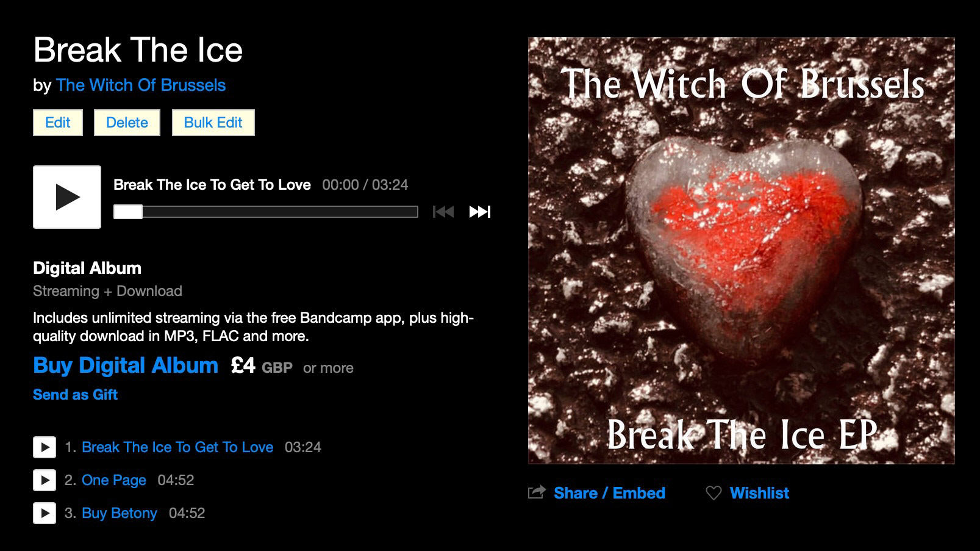The width and height of the screenshot is (980, 551).
Task: Click Share / Embed link
Action: coord(609,493)
